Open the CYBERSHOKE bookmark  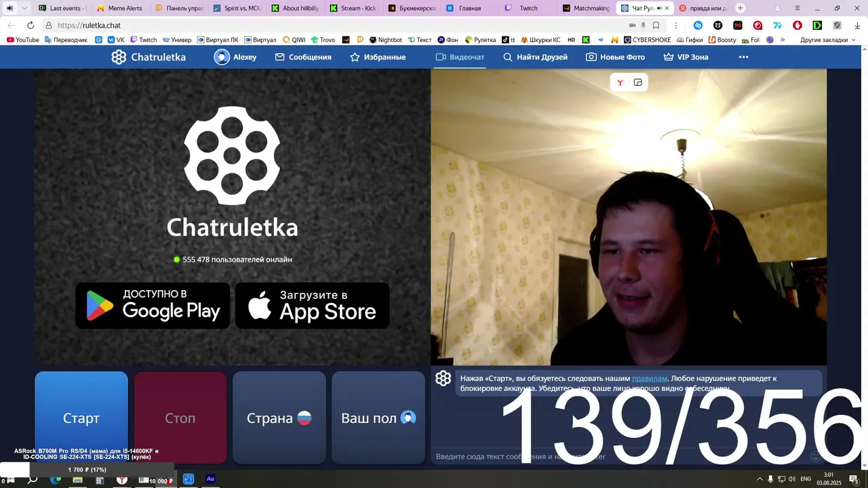pyautogui.click(x=647, y=40)
